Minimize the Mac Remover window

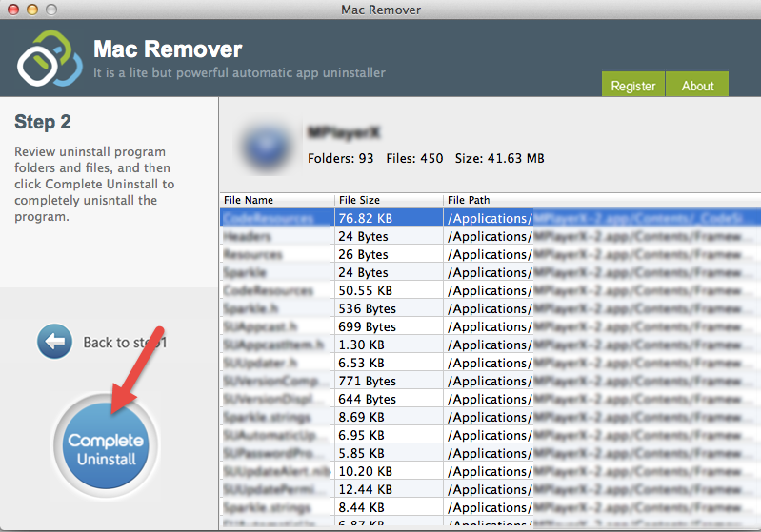pyautogui.click(x=32, y=10)
